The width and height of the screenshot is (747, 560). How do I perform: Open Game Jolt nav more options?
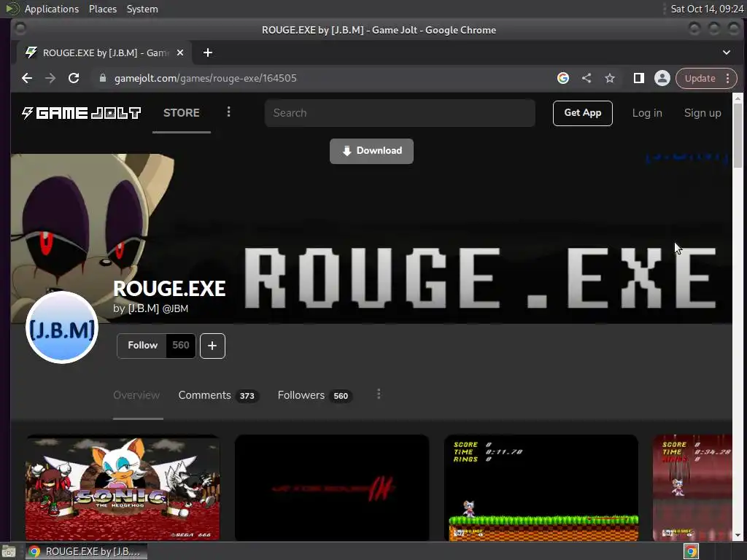[228, 112]
